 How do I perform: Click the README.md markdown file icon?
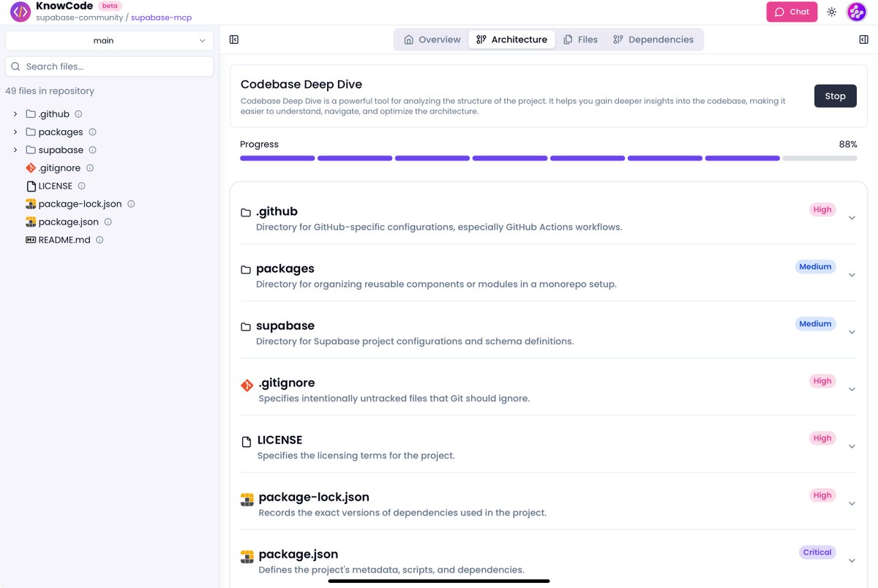coord(31,240)
